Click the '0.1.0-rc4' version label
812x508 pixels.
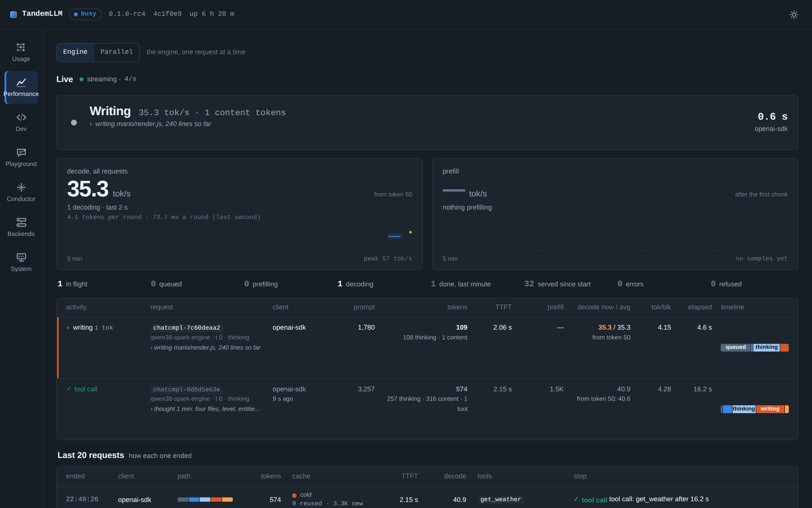127,14
